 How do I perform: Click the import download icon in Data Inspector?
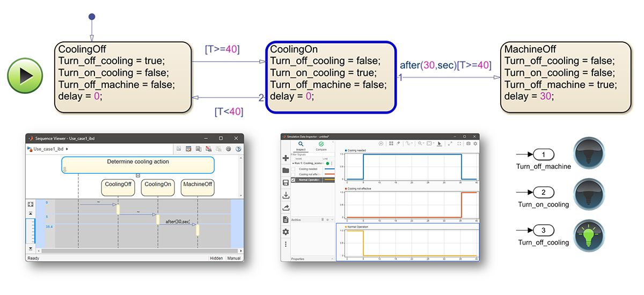286,195
